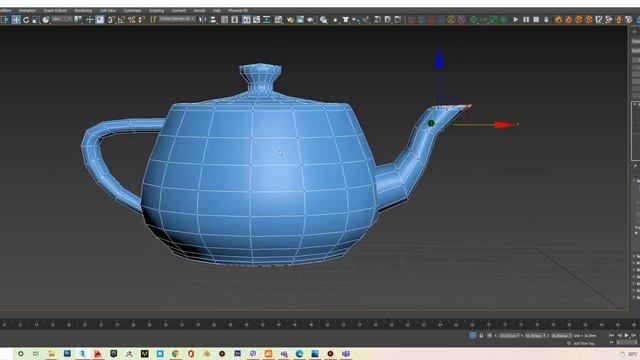Click the taskbar search icon
The image size is (640, 360).
(x=20, y=353)
